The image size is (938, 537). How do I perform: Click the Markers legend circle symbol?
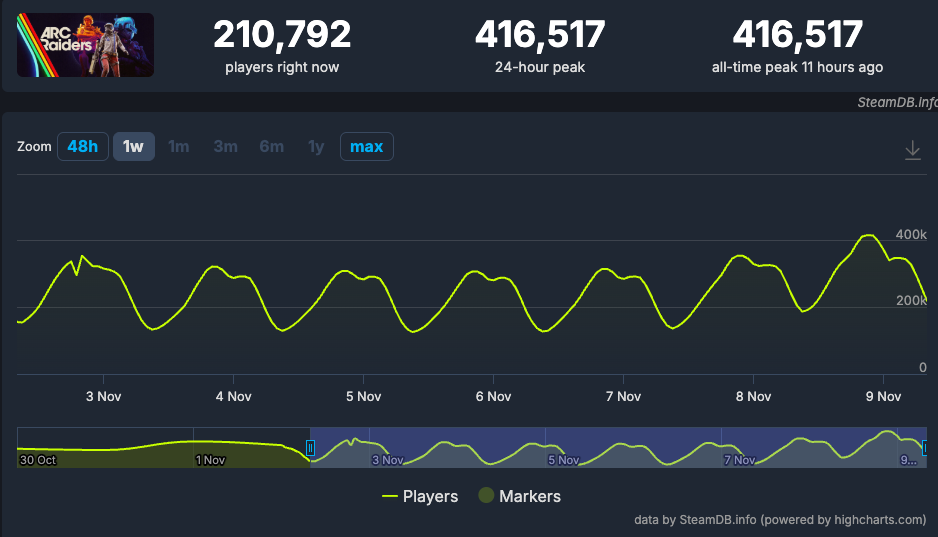click(x=485, y=496)
